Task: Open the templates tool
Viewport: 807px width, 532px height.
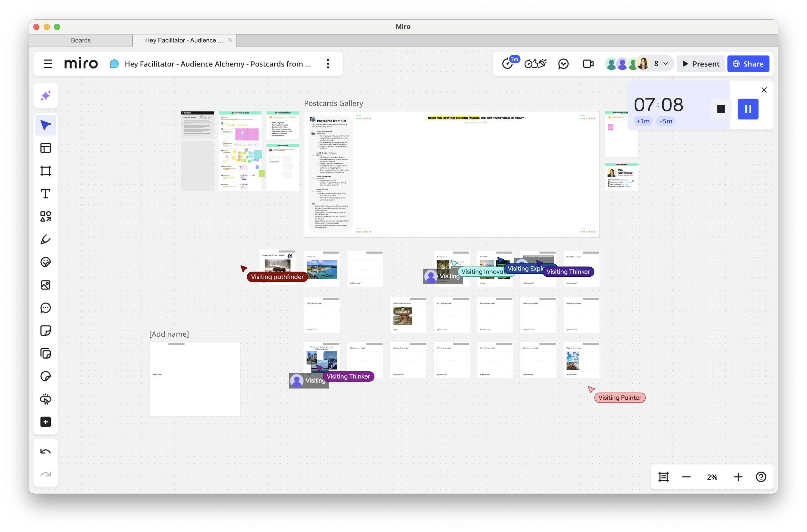Action: 46,148
